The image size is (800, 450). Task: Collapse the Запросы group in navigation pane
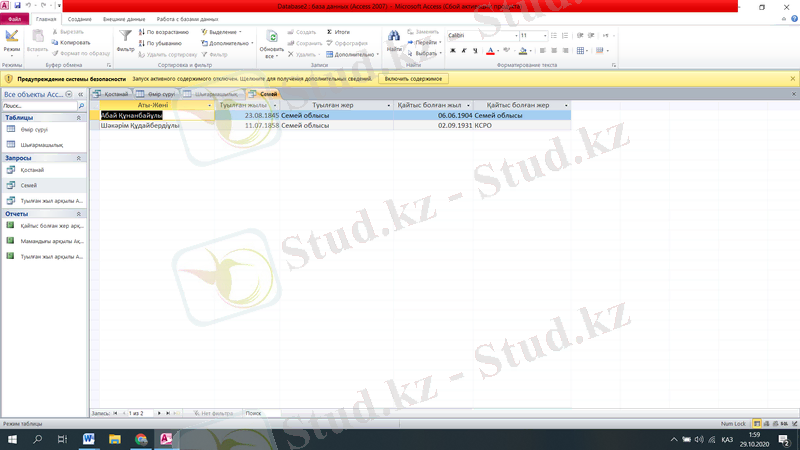pos(79,158)
